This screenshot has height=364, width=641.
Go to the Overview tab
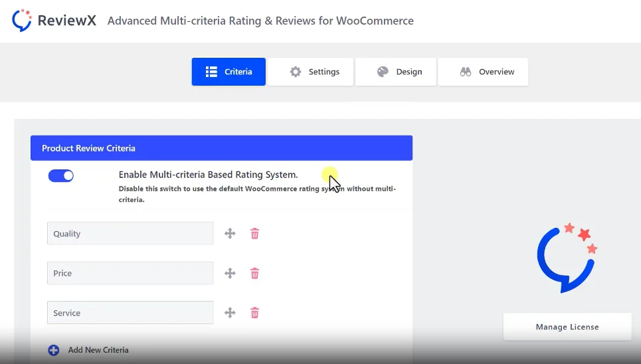pos(483,72)
